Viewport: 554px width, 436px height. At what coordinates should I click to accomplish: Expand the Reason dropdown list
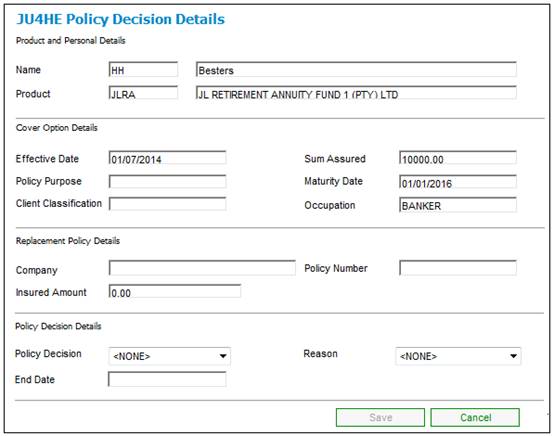pos(458,356)
